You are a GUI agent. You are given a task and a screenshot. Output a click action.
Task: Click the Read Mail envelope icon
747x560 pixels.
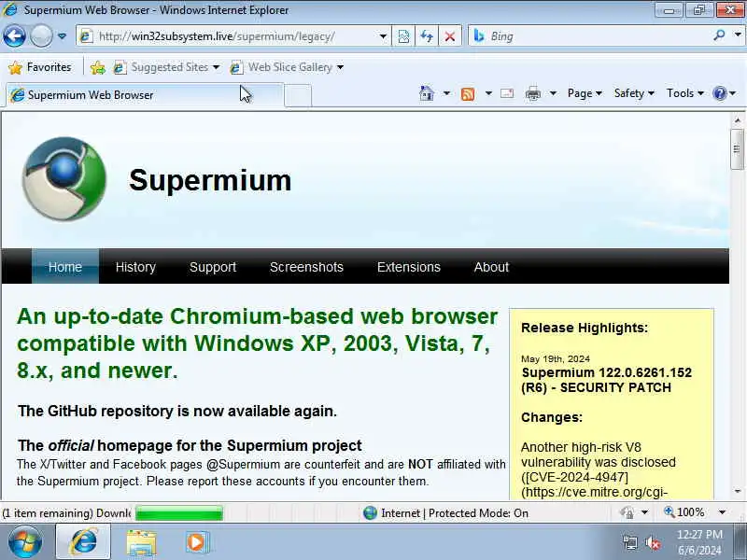pyautogui.click(x=507, y=93)
